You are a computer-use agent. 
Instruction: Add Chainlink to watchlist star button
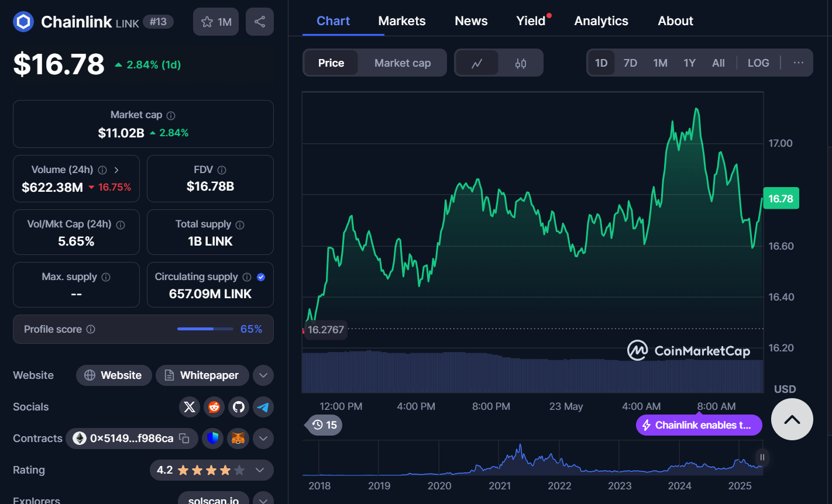click(216, 22)
